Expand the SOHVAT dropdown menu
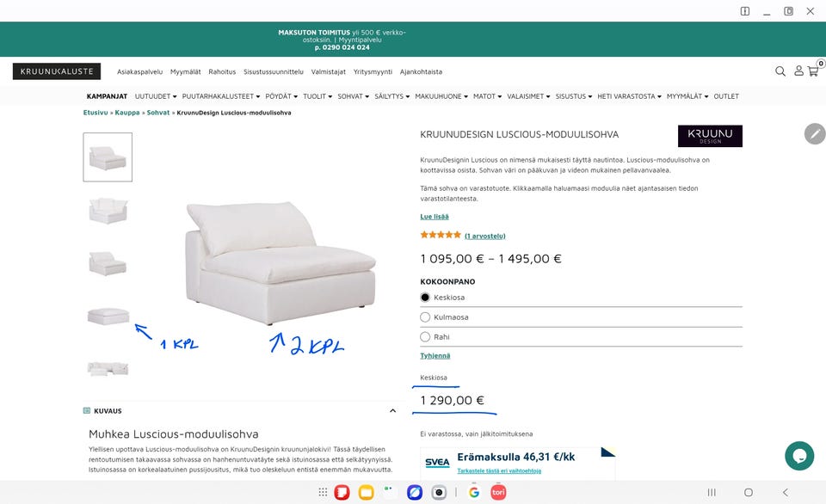Screen dimensions: 826x504 (353, 96)
